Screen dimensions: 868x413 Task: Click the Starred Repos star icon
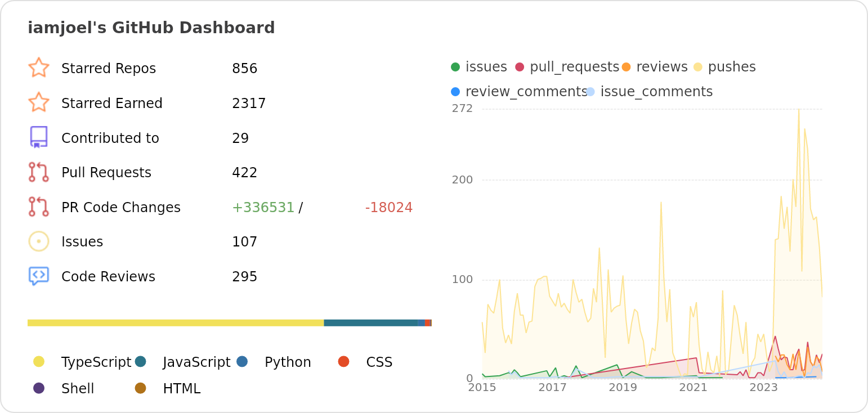point(39,68)
